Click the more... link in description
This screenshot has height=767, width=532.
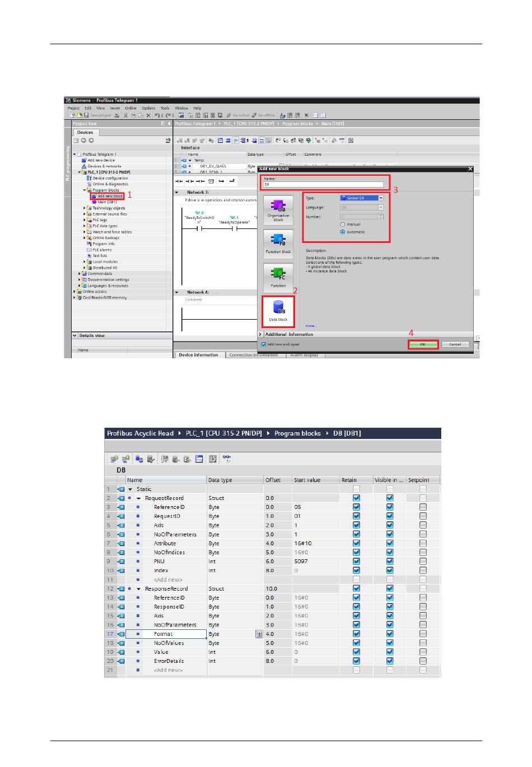point(311,326)
